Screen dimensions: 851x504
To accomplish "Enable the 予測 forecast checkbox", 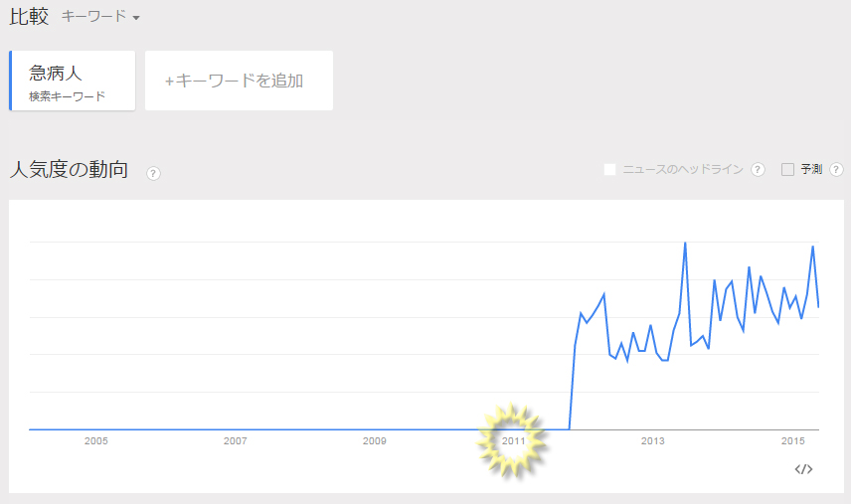I will 787,169.
